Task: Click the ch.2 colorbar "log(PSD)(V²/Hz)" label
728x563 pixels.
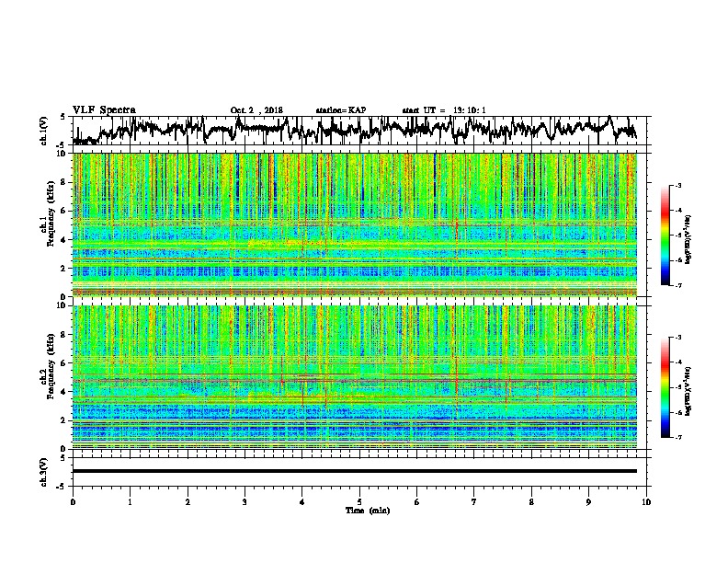Action: pos(688,390)
